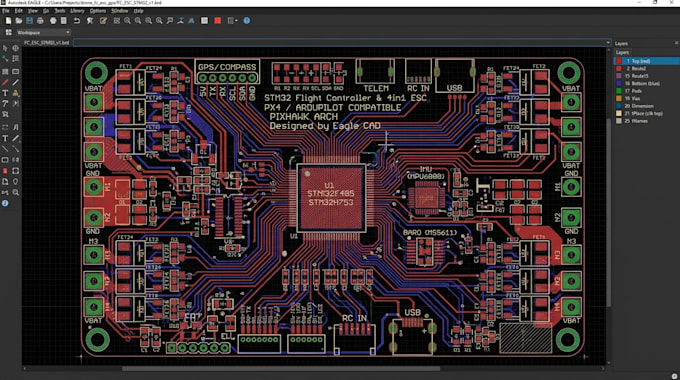
Task: Click the Undo arrow icon
Action: pyautogui.click(x=77, y=20)
